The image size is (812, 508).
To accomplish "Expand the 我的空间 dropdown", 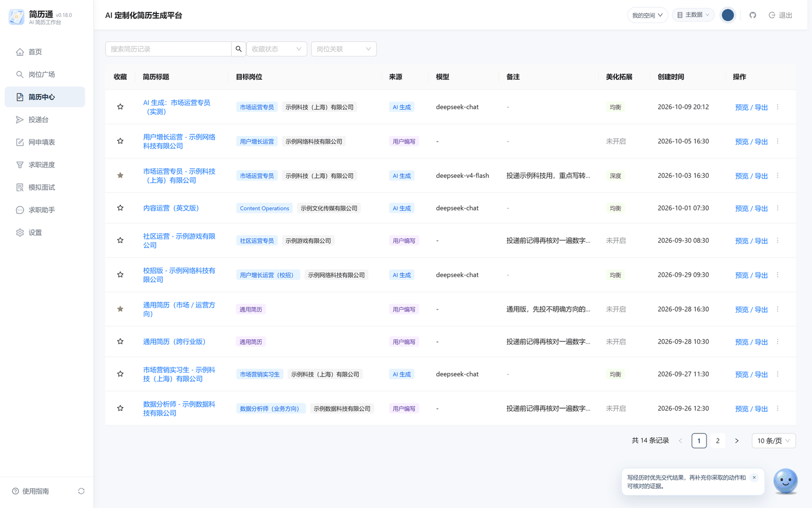I will (x=647, y=15).
